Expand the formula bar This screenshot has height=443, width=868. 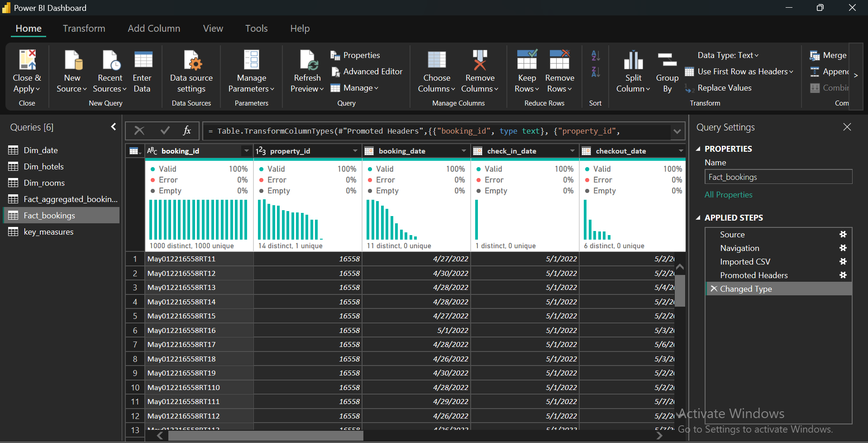click(677, 131)
